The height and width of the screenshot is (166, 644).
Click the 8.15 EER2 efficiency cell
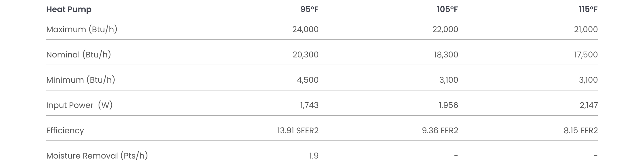(x=580, y=130)
